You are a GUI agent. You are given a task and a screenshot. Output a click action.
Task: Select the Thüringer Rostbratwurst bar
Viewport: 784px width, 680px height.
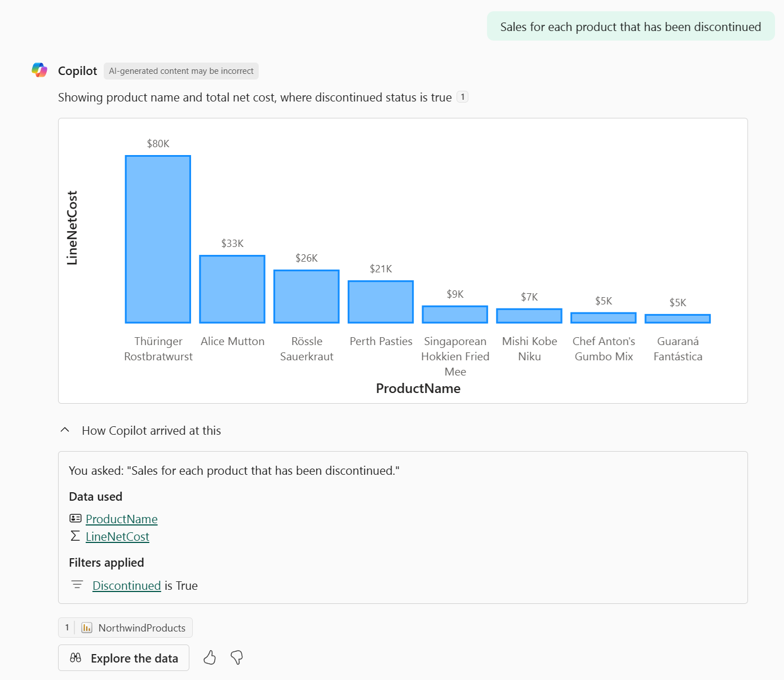158,239
